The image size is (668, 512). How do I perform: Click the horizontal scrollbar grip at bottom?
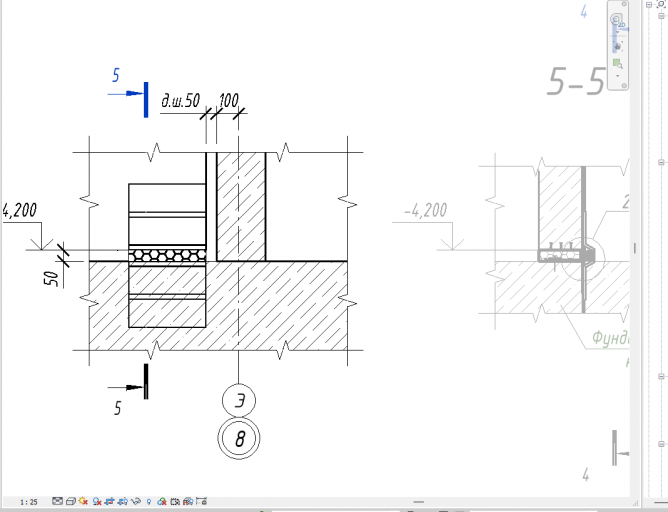click(419, 502)
